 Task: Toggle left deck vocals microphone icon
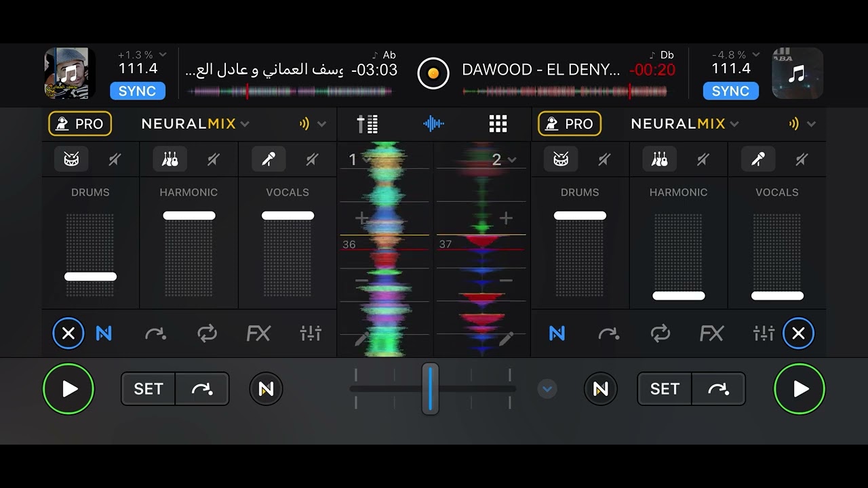pyautogui.click(x=269, y=159)
